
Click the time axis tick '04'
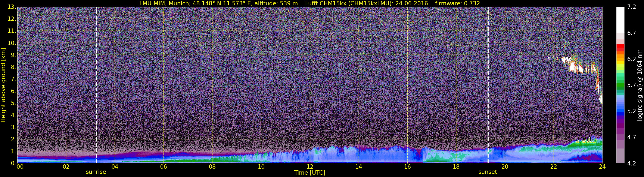(x=115, y=167)
